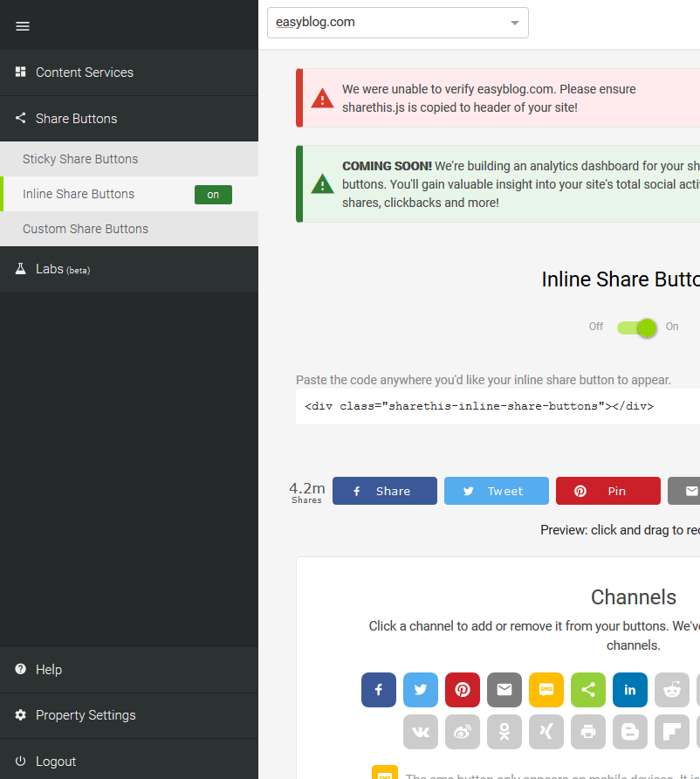Screen dimensions: 700x779
Task: Toggle the Twitter channel icon
Action: [421, 690]
